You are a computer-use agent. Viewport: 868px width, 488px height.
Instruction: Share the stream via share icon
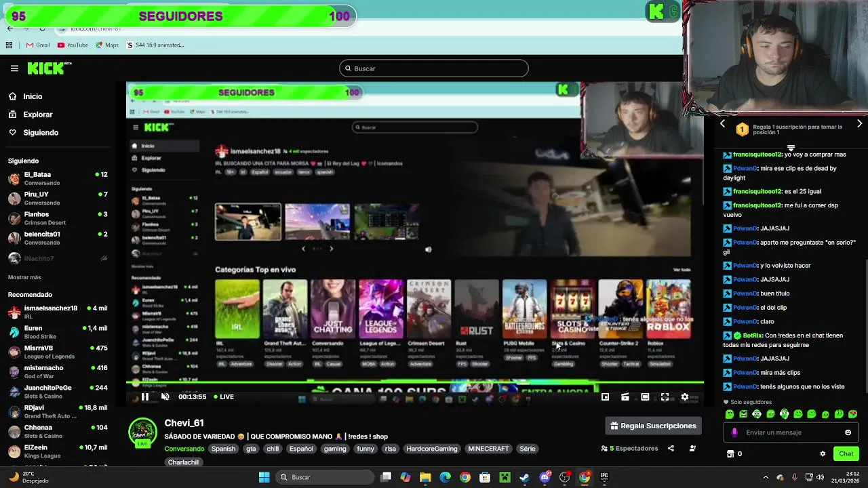click(x=671, y=449)
